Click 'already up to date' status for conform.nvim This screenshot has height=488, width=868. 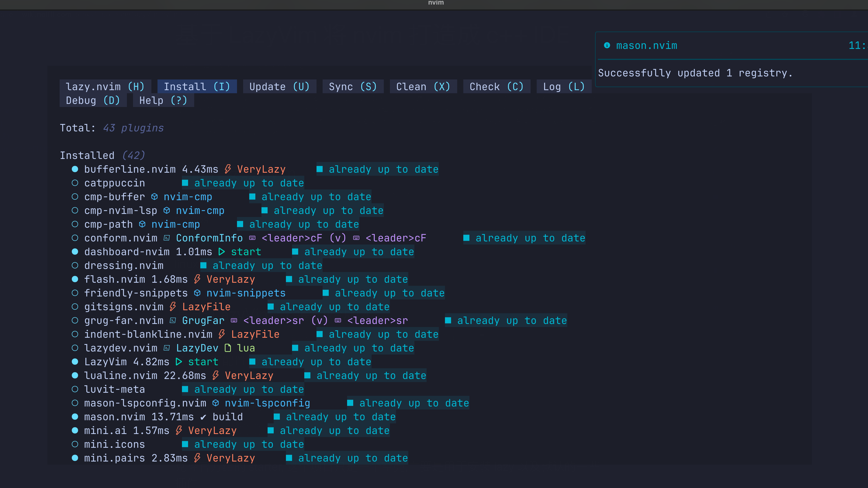click(524, 238)
